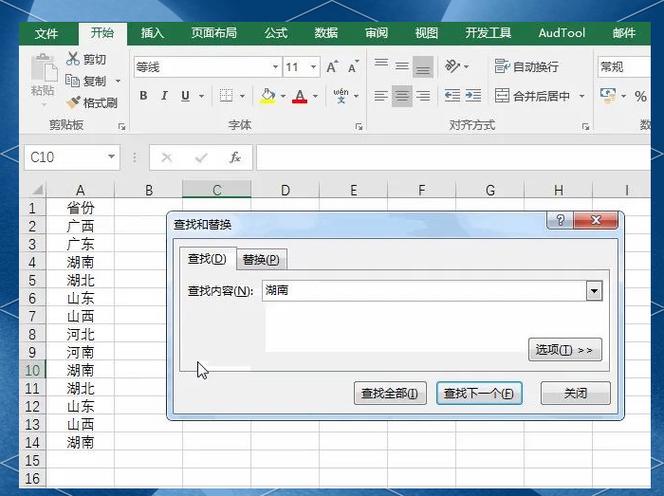Apply the percent style
The height and width of the screenshot is (496, 664).
coord(640,97)
